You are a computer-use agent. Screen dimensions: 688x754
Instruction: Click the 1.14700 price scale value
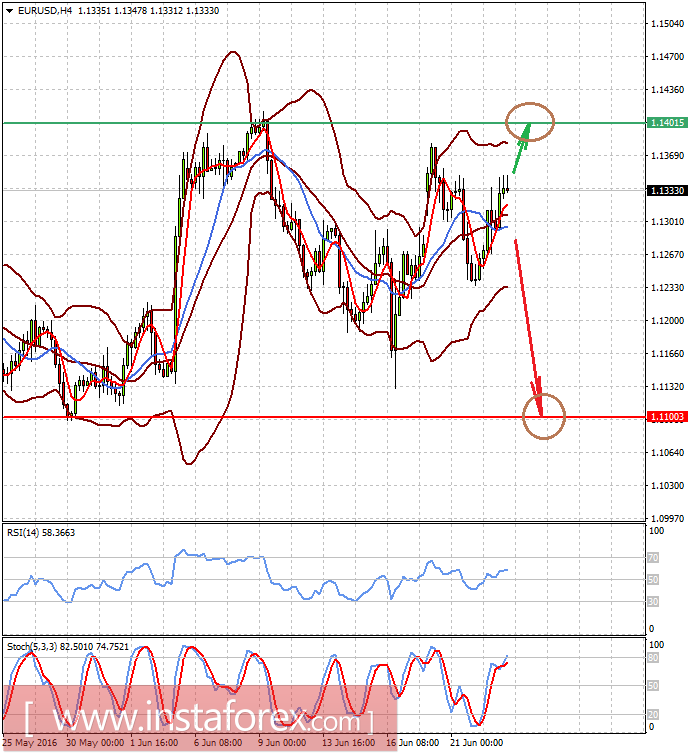667,57
